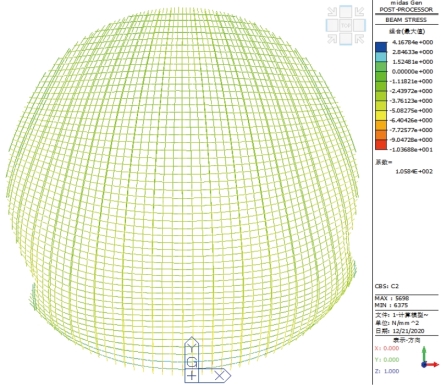Pick the red legend swatch at the bottom
The image size is (441, 385).
pyautogui.click(x=381, y=145)
